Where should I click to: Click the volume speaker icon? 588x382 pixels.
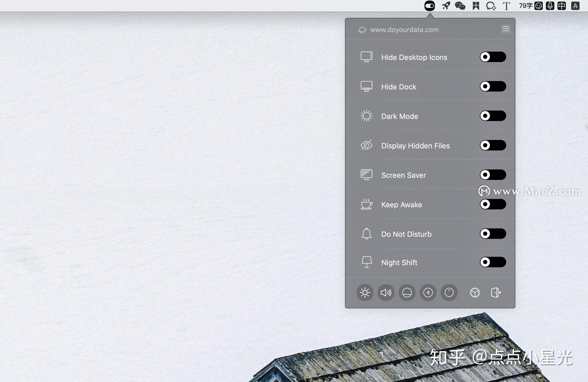[386, 293]
